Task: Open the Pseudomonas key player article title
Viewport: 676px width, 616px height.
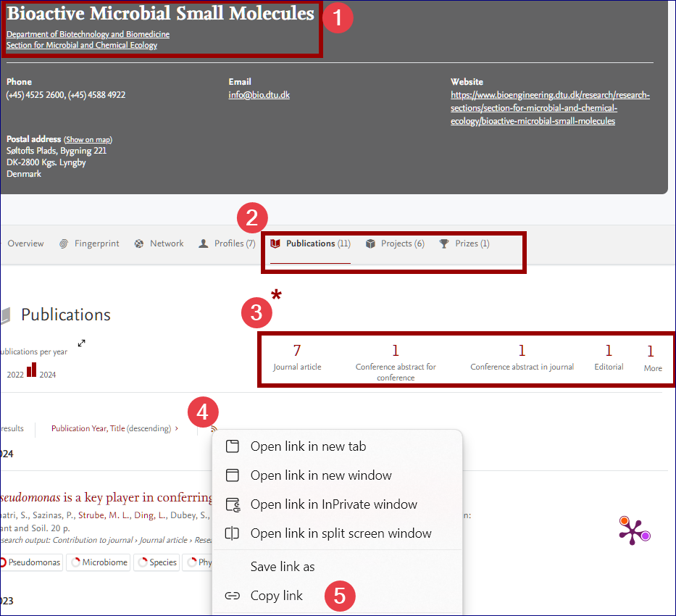Action: pyautogui.click(x=106, y=497)
